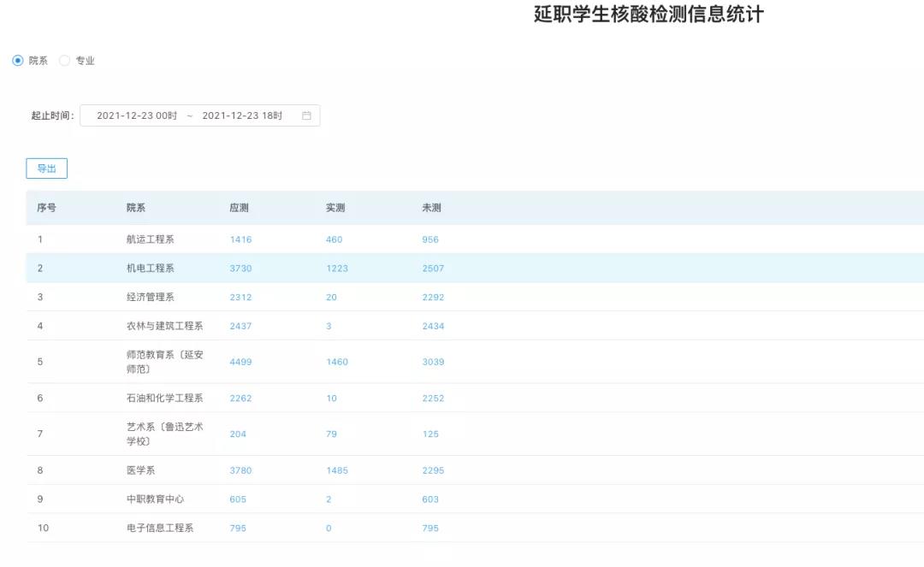
Task: Click department name 航运工程系
Action: click(151, 239)
